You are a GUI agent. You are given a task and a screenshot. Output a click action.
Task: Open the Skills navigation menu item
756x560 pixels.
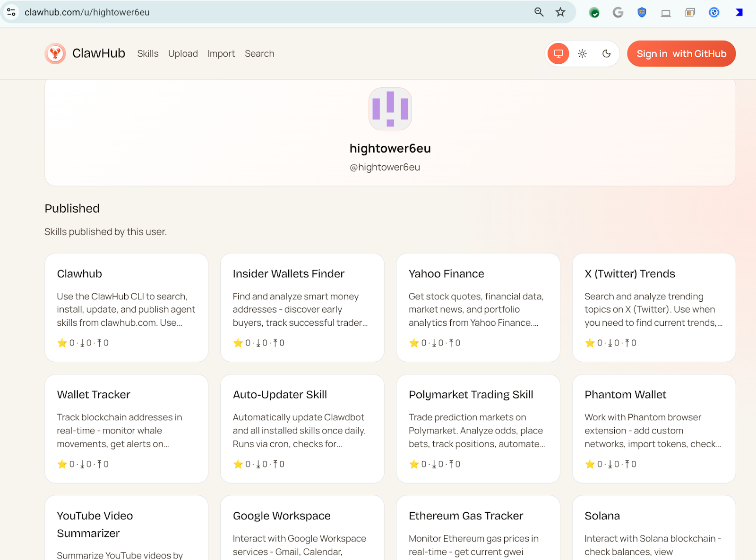[147, 53]
